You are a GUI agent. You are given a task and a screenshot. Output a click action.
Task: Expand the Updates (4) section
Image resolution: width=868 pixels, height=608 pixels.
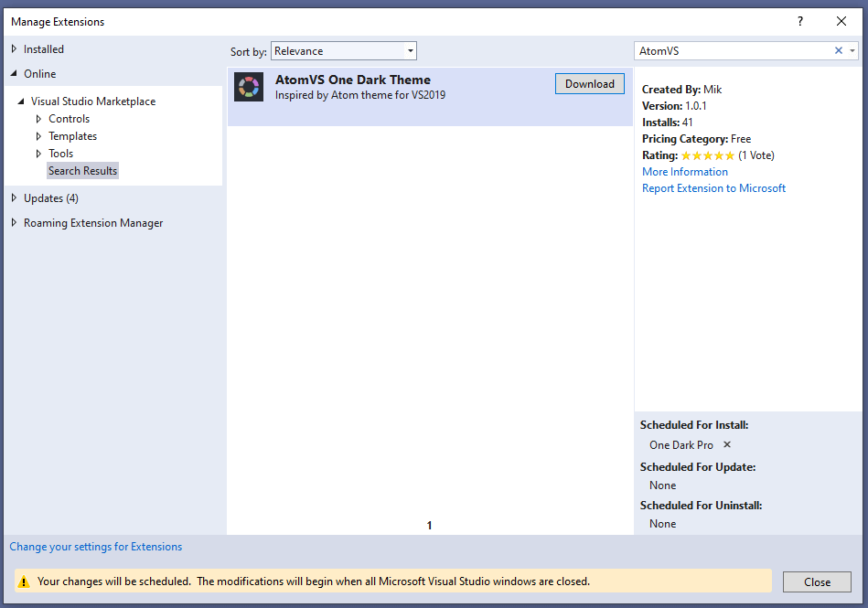tap(14, 198)
